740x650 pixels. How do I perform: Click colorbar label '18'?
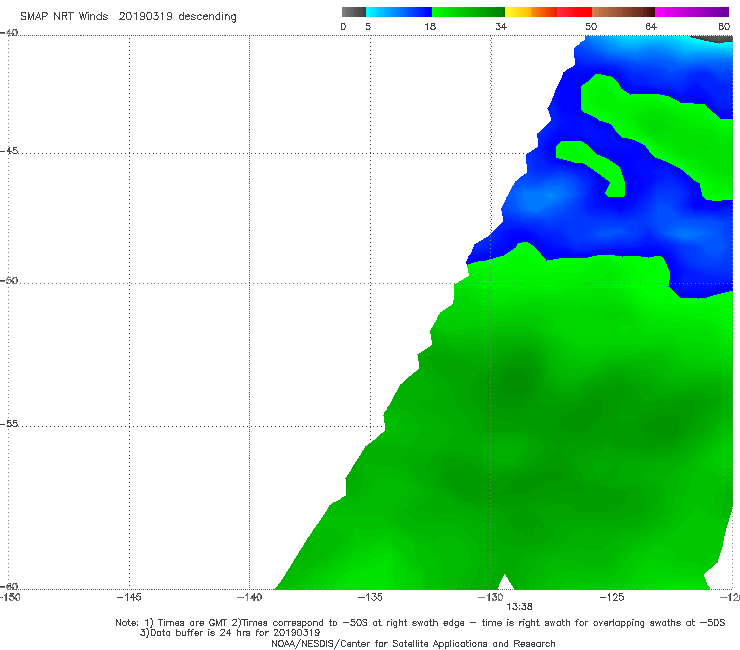pyautogui.click(x=430, y=26)
